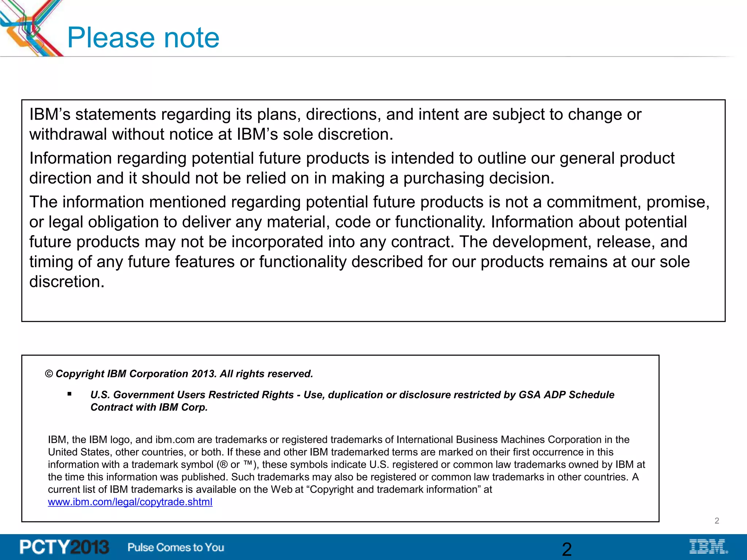Click the copyright symbol before Copyright IBM
The image size is (747, 560).
coord(49,374)
